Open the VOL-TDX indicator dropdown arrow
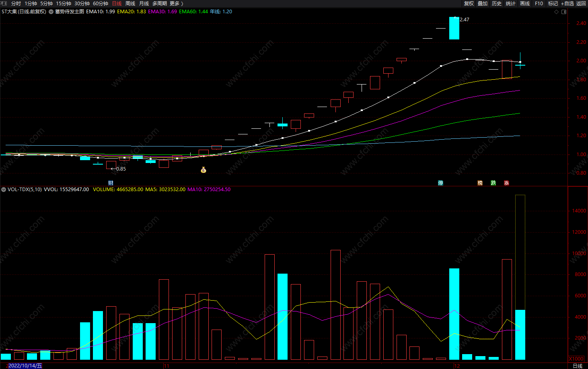The height and width of the screenshot is (369, 588). pyautogui.click(x=4, y=190)
